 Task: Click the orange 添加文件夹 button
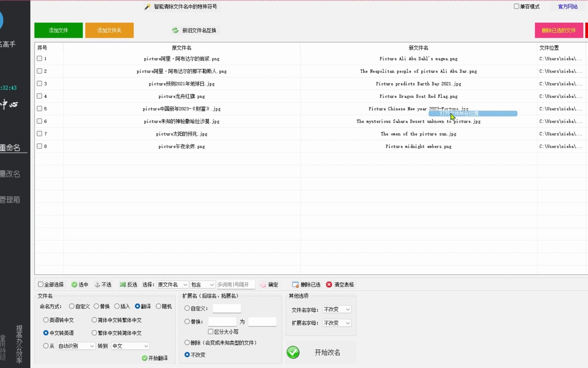pos(109,30)
